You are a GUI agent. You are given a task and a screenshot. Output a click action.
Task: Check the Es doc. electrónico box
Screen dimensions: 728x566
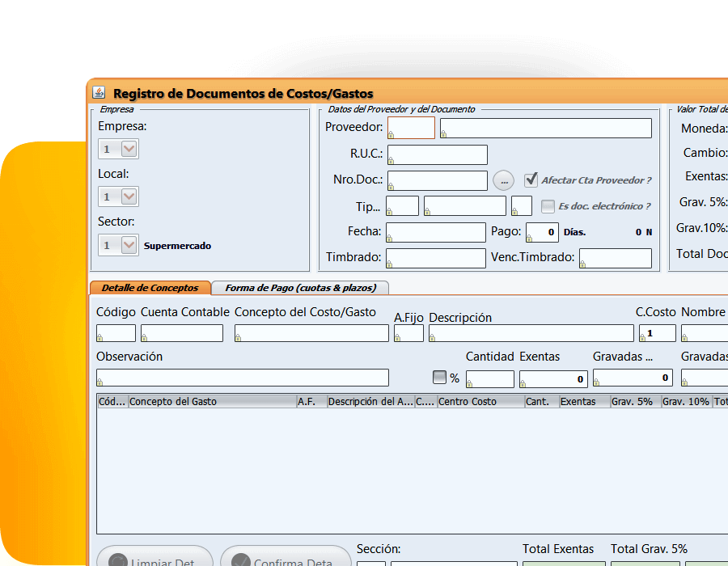click(x=548, y=206)
